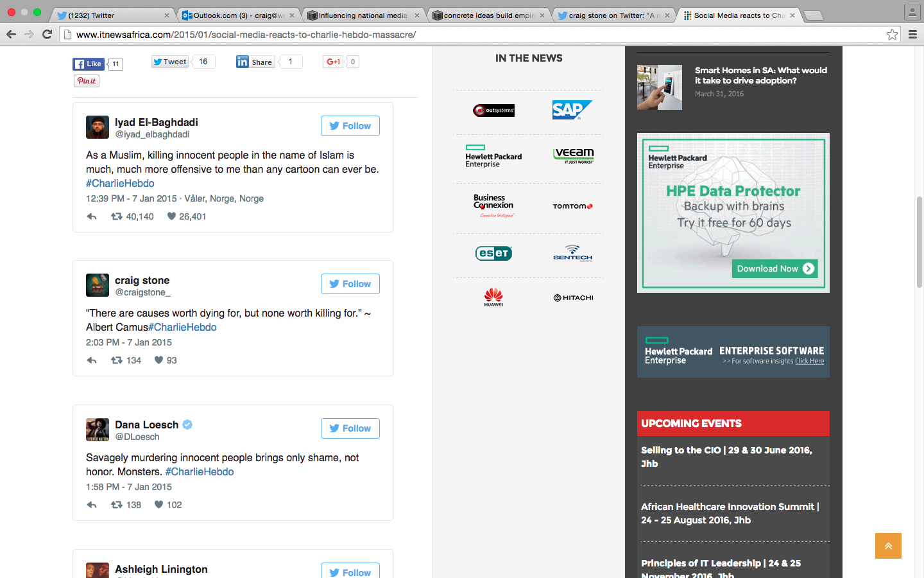Open the Chrome user profile icon

(912, 12)
